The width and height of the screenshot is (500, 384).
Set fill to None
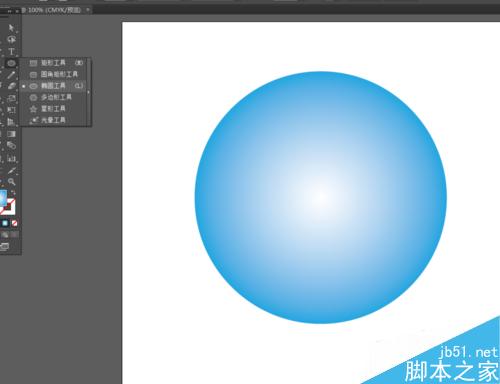pos(14,223)
